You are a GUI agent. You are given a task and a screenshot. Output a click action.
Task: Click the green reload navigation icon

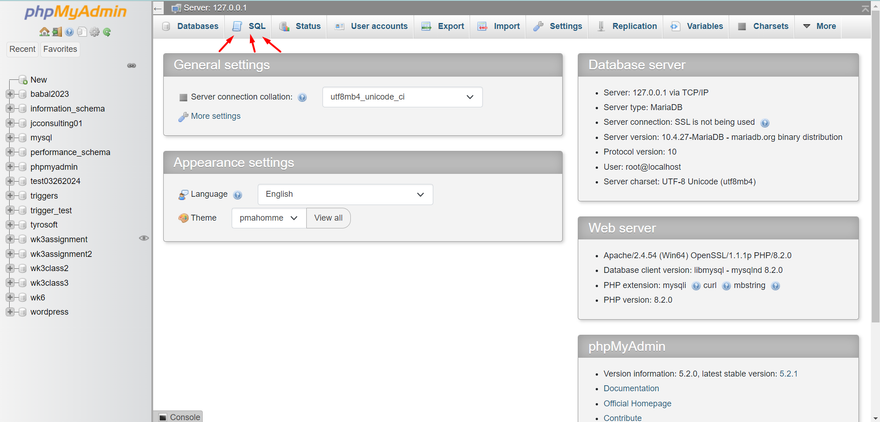[x=106, y=32]
